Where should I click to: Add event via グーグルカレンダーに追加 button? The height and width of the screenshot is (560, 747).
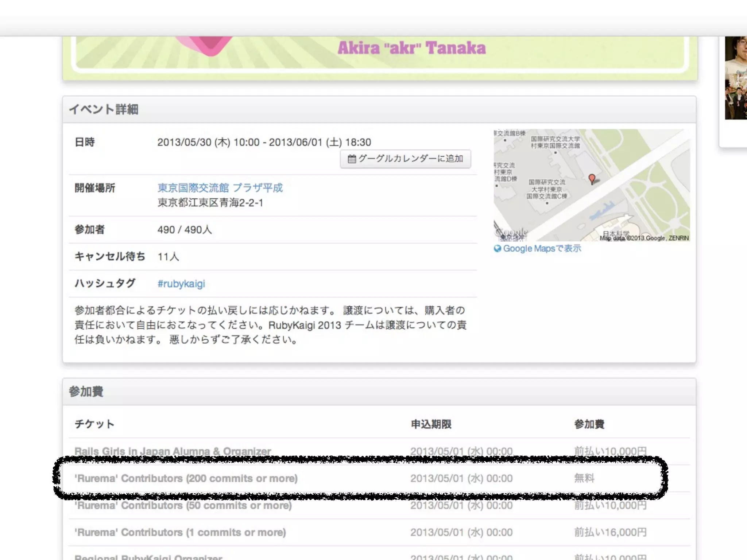tap(405, 159)
